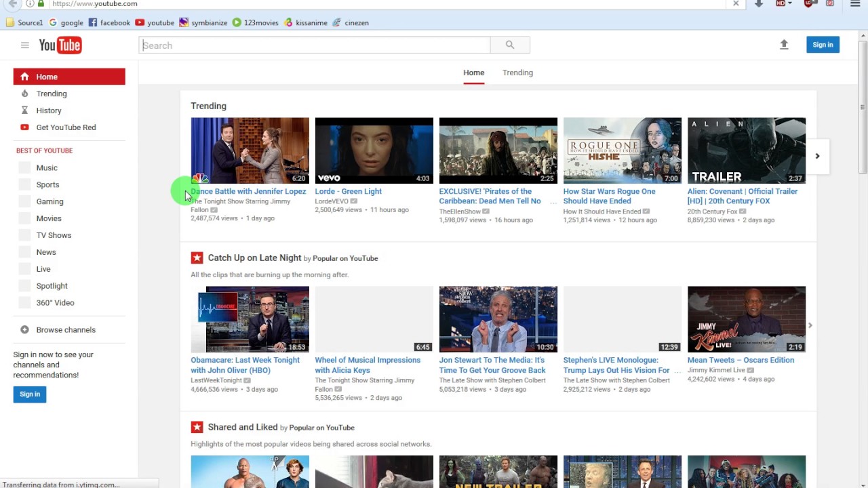Click 'How Star Wars Rogue One Should Have Ended' title
Image resolution: width=868 pixels, height=488 pixels.
coord(609,196)
